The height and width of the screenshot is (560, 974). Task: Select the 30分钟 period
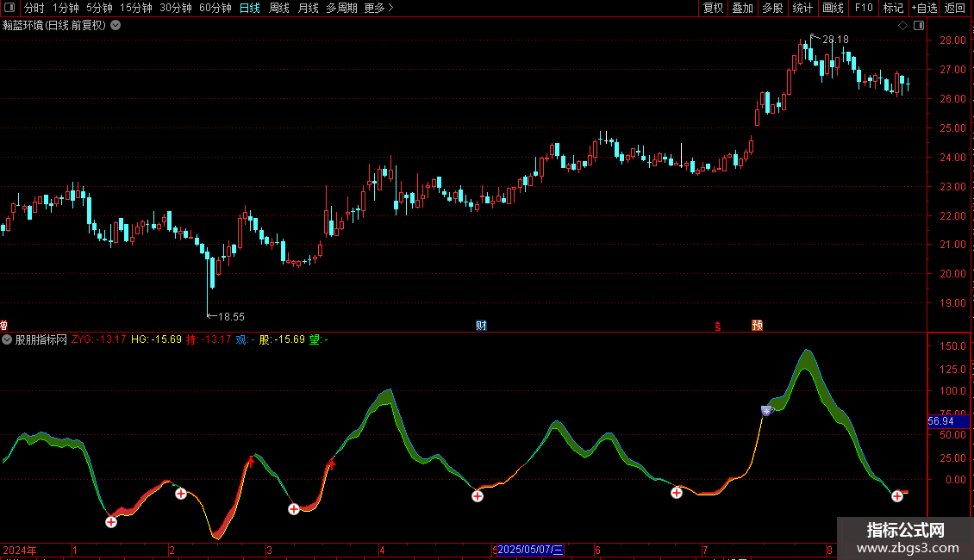click(x=176, y=8)
